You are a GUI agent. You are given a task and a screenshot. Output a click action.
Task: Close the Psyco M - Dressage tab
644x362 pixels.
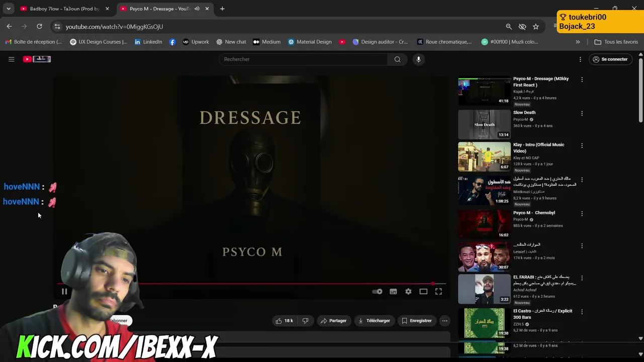(x=207, y=9)
